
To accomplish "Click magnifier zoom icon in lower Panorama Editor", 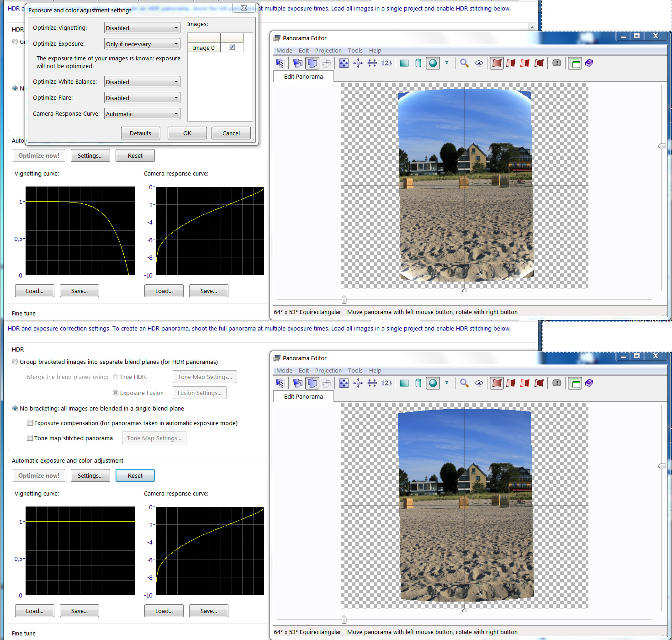I will click(x=464, y=383).
